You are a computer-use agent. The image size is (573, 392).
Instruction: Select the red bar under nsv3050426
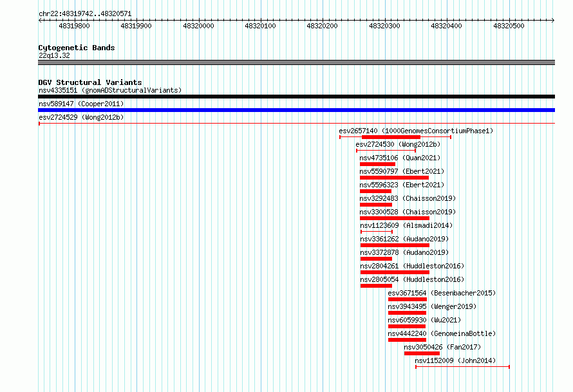pyautogui.click(x=422, y=353)
